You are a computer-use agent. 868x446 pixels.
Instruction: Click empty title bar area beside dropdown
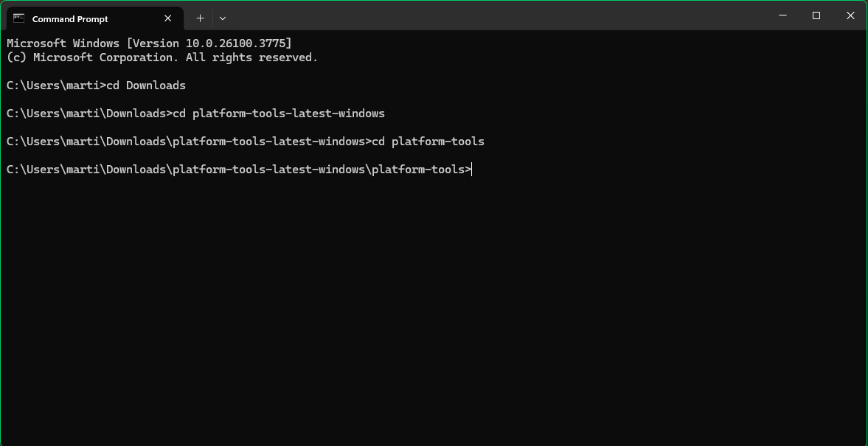(499, 15)
